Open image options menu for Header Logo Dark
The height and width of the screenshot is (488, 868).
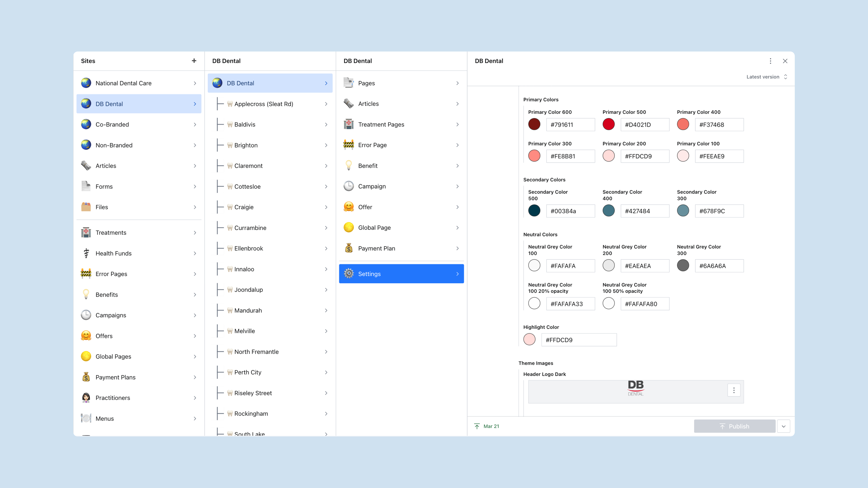click(x=734, y=390)
